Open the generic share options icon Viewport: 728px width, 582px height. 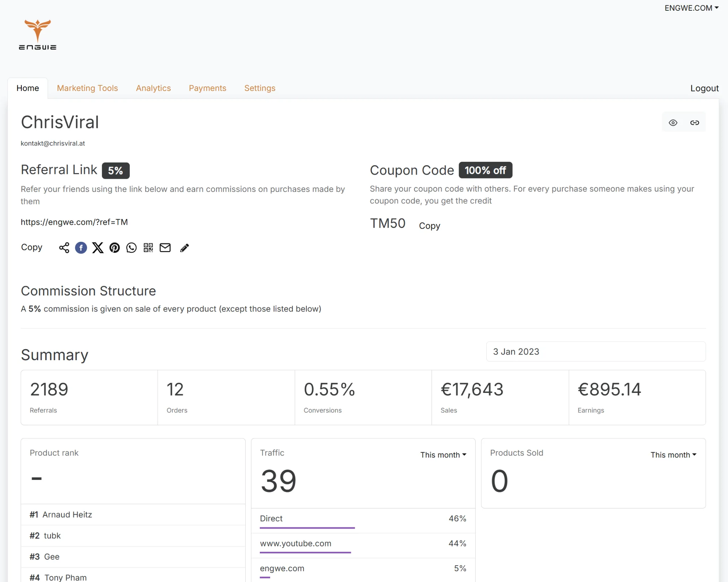click(x=64, y=248)
